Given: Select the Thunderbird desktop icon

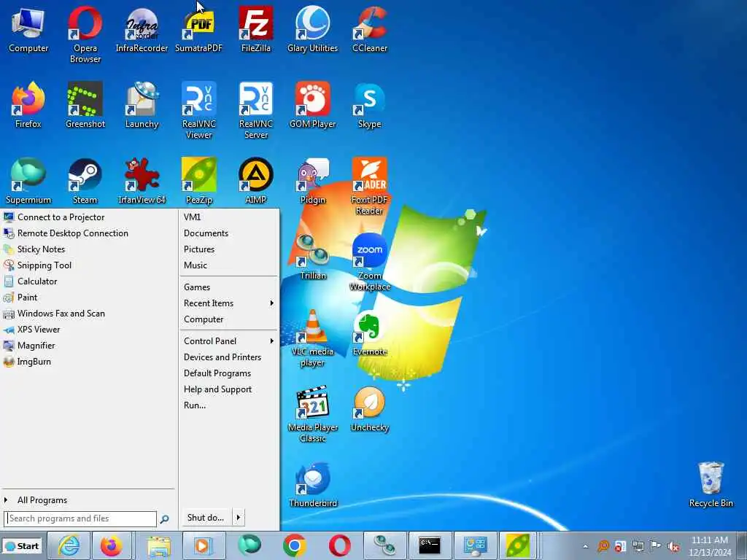Looking at the screenshot, I should pyautogui.click(x=312, y=484).
